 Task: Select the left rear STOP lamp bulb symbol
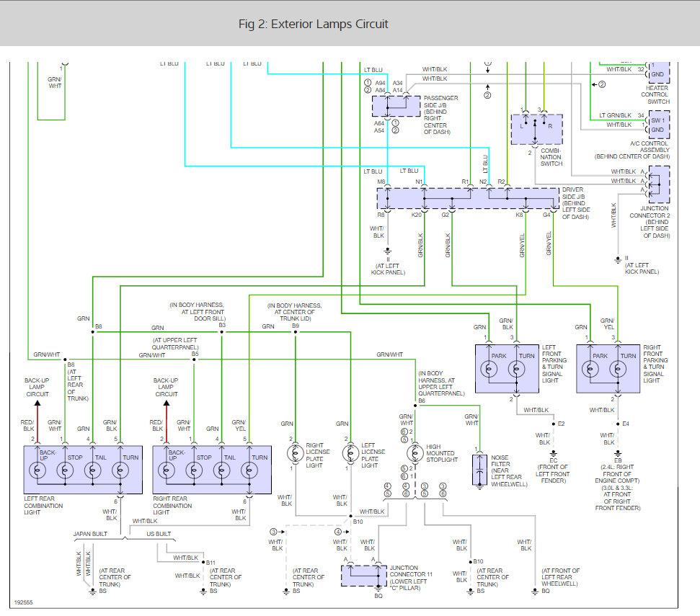pyautogui.click(x=65, y=470)
